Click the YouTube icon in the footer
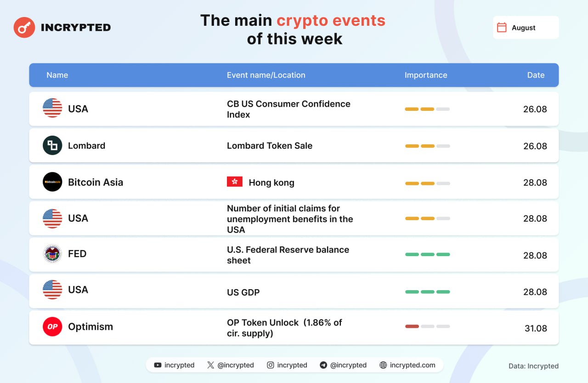 pos(158,365)
